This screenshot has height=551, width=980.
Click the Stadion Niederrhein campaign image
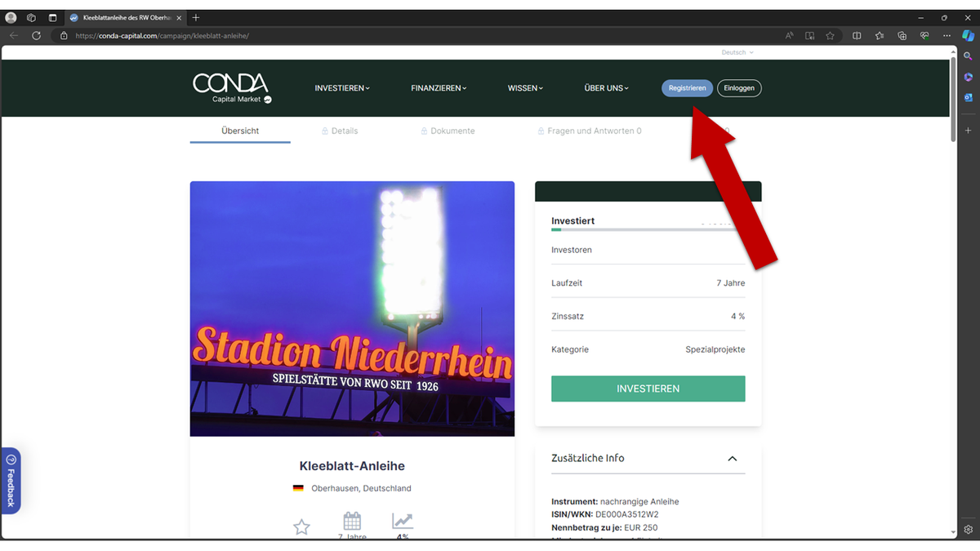pyautogui.click(x=352, y=309)
